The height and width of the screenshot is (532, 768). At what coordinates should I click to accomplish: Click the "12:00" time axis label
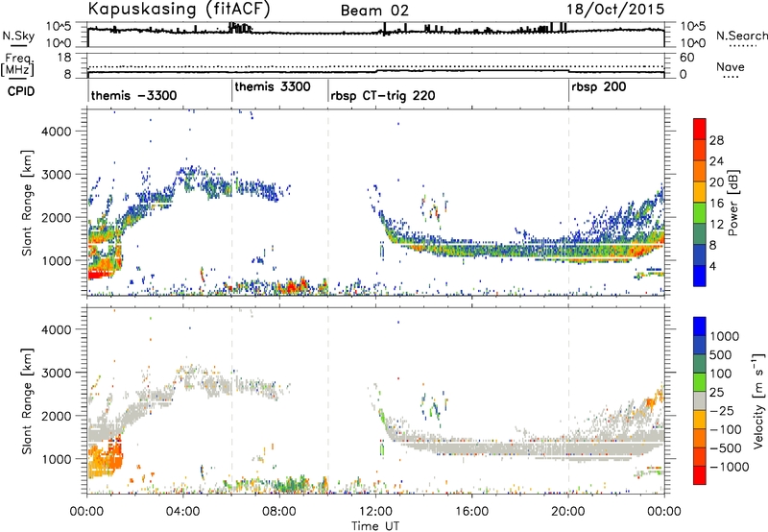[375, 512]
